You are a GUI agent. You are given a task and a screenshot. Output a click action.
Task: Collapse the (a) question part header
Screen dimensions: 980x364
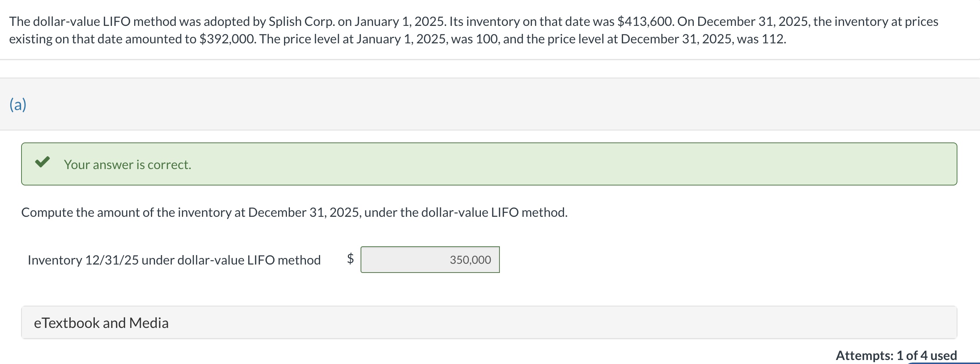click(x=490, y=104)
